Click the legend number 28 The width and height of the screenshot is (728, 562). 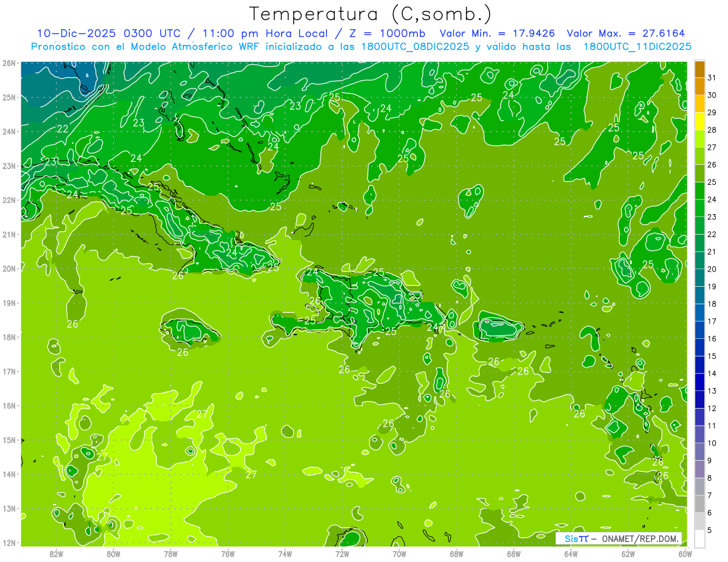tap(712, 130)
